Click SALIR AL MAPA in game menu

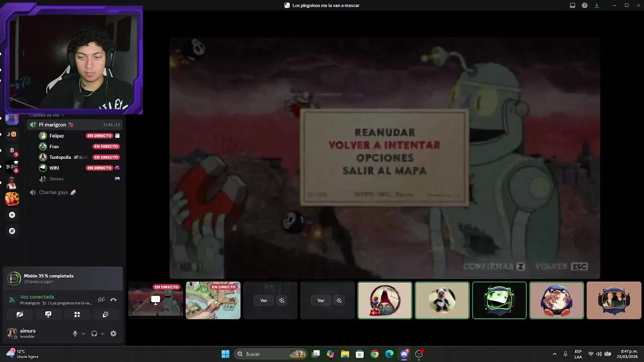[x=384, y=171]
